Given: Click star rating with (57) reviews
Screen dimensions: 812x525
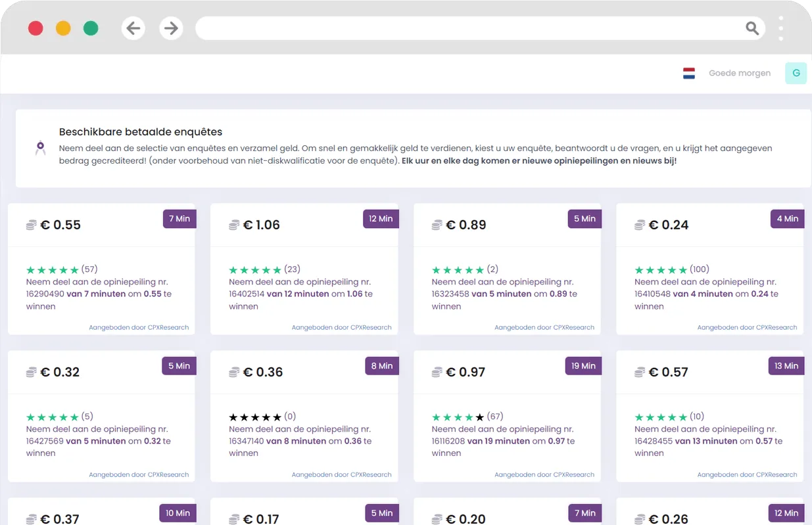Looking at the screenshot, I should click(x=53, y=270).
